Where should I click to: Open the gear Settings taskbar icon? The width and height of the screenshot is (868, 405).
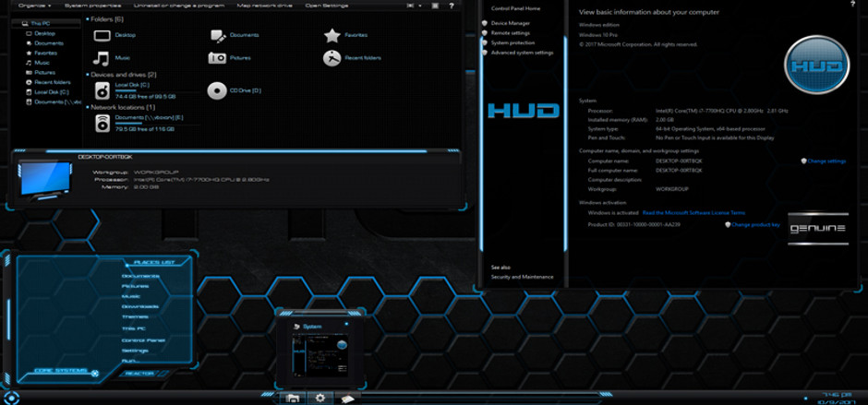320,398
